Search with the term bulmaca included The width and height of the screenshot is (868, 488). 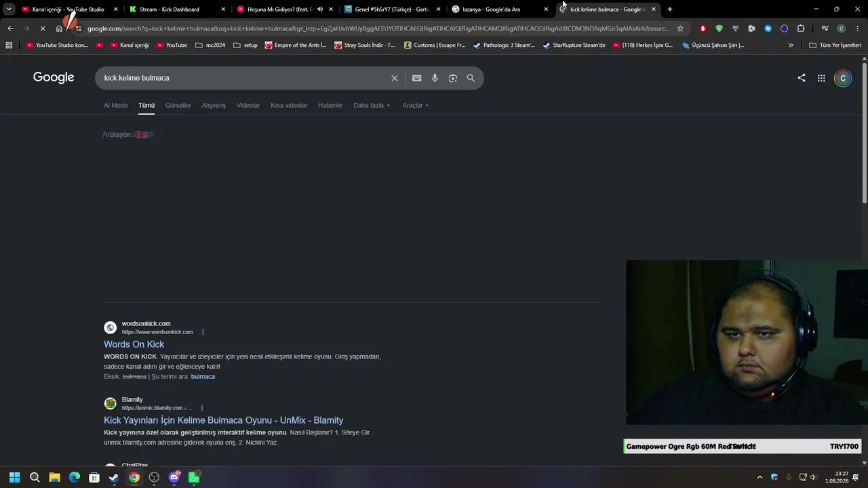203,376
